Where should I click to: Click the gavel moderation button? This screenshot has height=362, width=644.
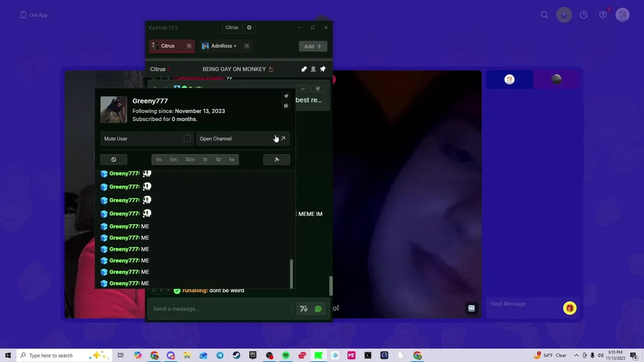pyautogui.click(x=277, y=159)
